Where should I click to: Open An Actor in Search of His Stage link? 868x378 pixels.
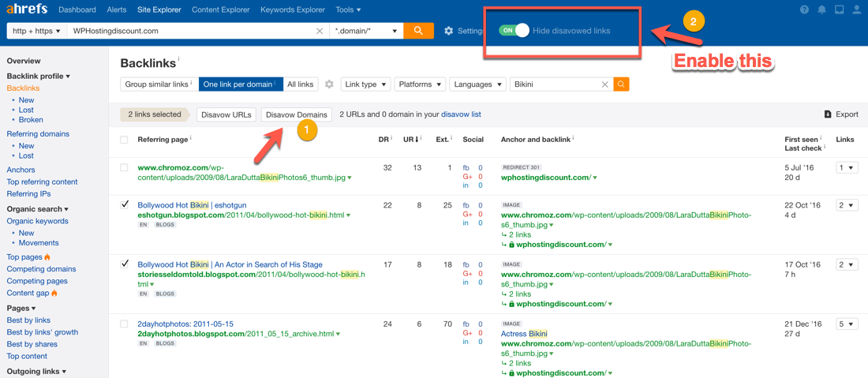tap(230, 264)
